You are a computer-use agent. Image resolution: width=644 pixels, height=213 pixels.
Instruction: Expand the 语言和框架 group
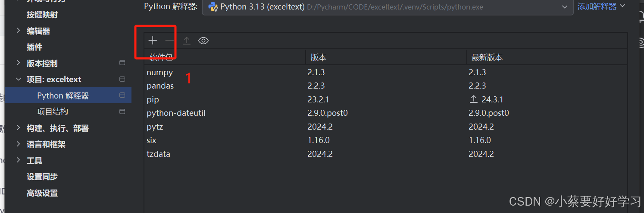(18, 144)
